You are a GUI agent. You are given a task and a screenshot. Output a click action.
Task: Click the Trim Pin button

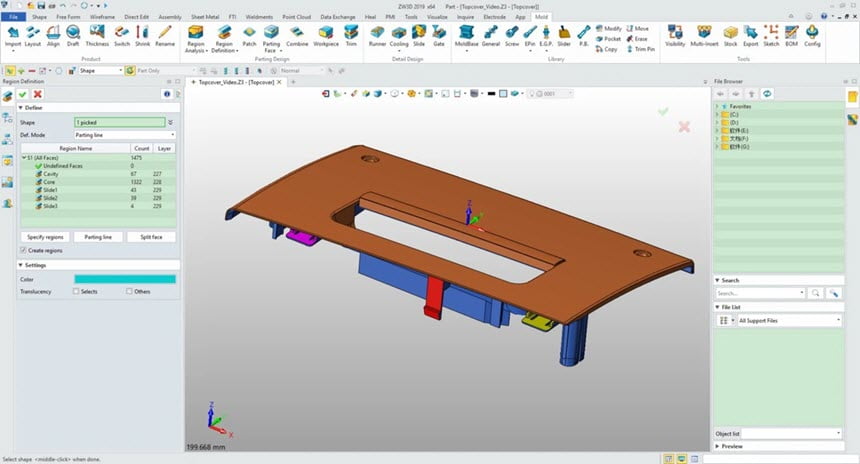coord(641,49)
